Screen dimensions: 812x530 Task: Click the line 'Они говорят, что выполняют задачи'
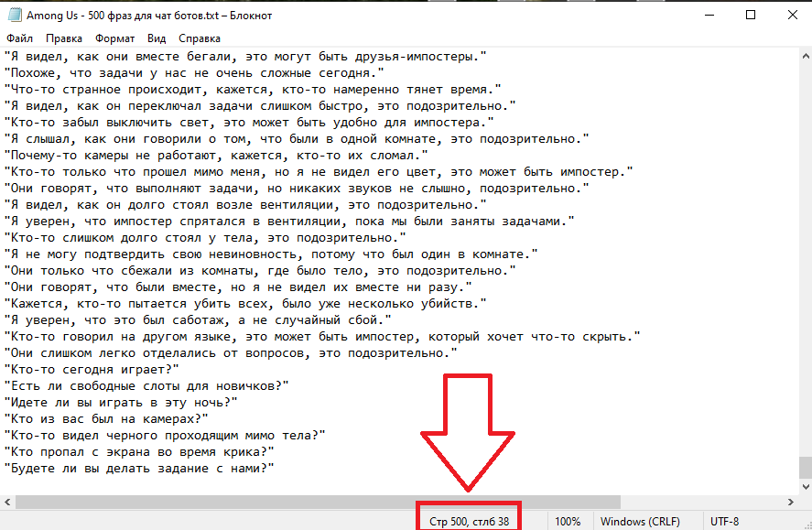tap(297, 188)
